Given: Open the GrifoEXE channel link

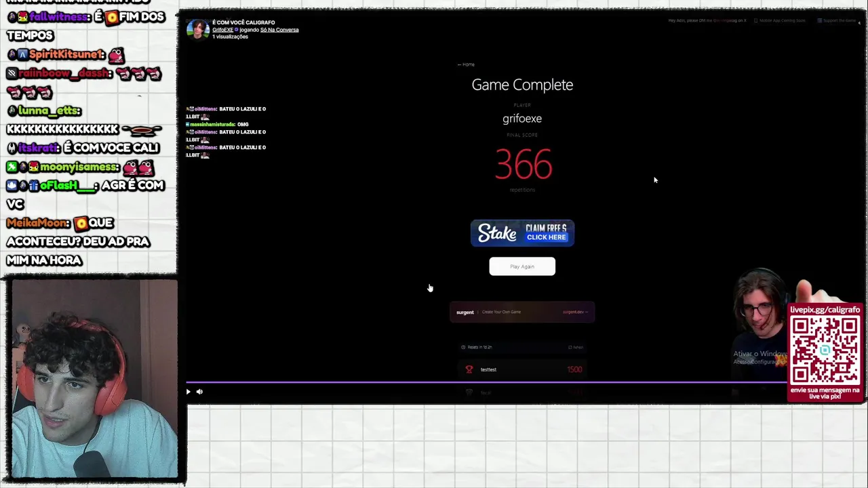Looking at the screenshot, I should coord(222,30).
